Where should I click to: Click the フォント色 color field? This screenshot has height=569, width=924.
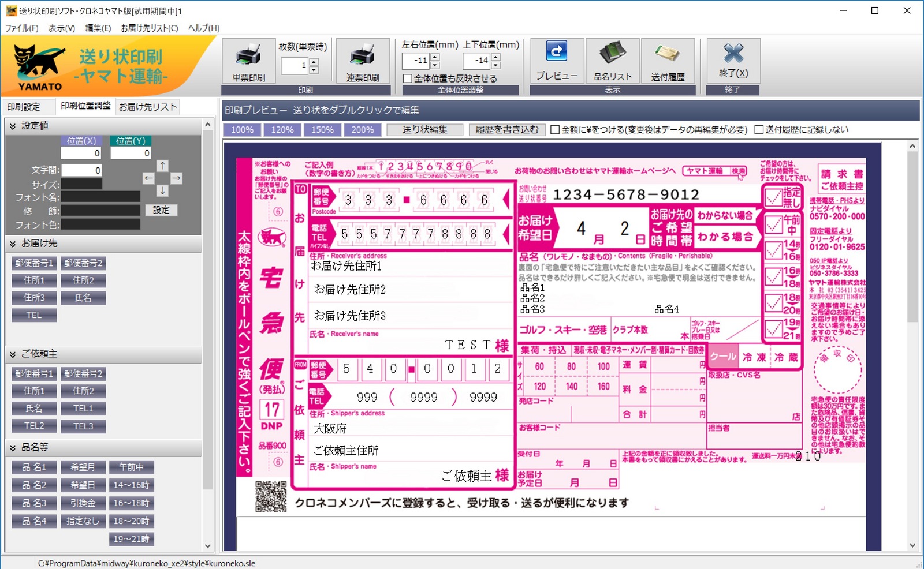point(100,224)
